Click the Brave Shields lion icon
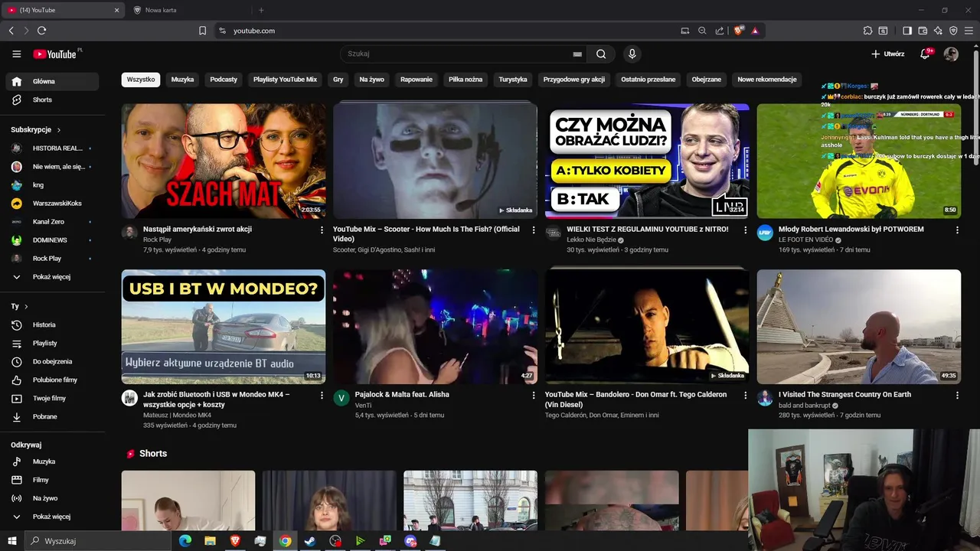Screen dimensions: 980x551 pos(738,31)
